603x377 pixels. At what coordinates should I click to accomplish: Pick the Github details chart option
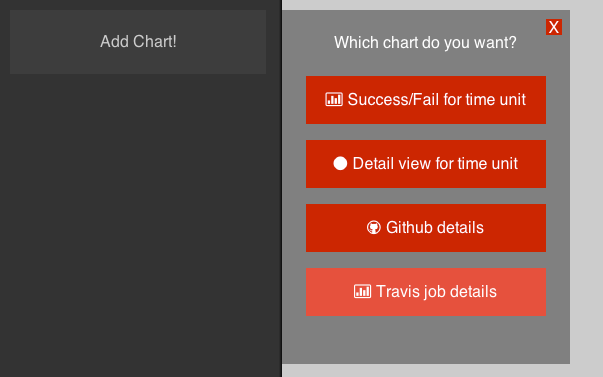[426, 228]
